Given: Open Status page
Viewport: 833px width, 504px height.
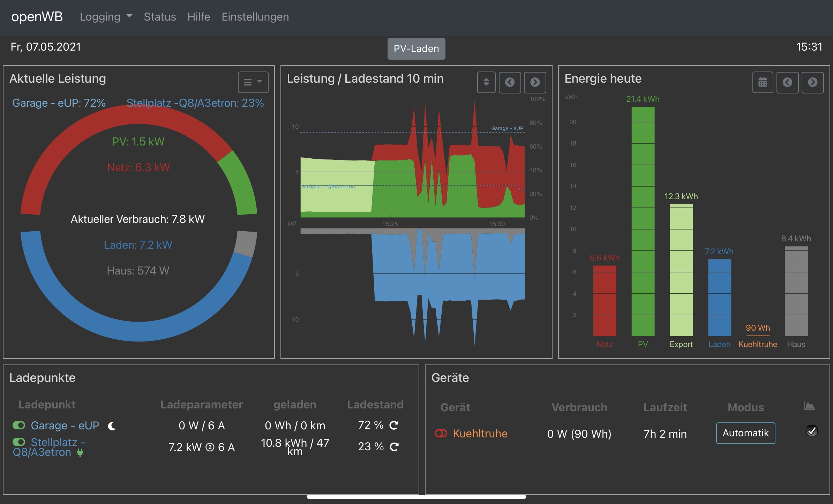Looking at the screenshot, I should pos(160,17).
